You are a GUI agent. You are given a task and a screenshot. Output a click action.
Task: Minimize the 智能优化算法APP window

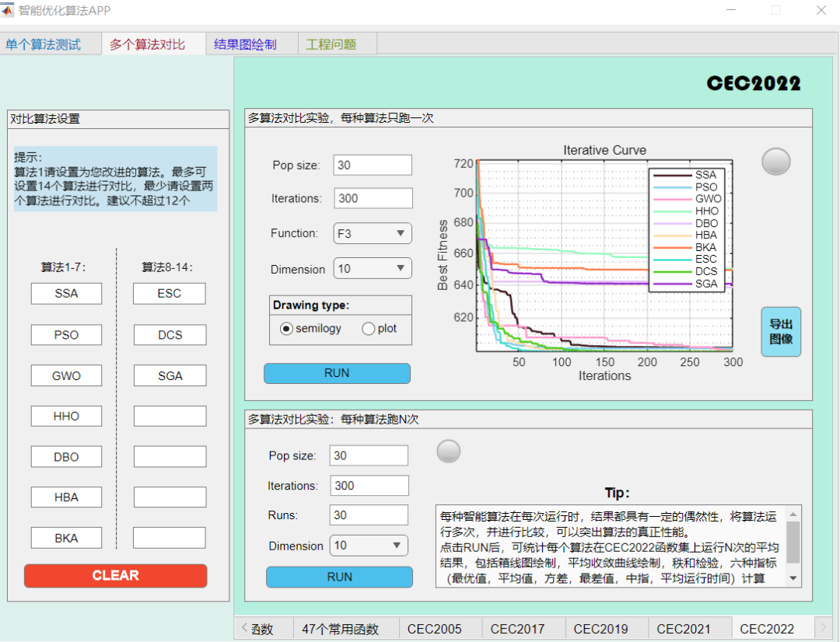point(731,10)
